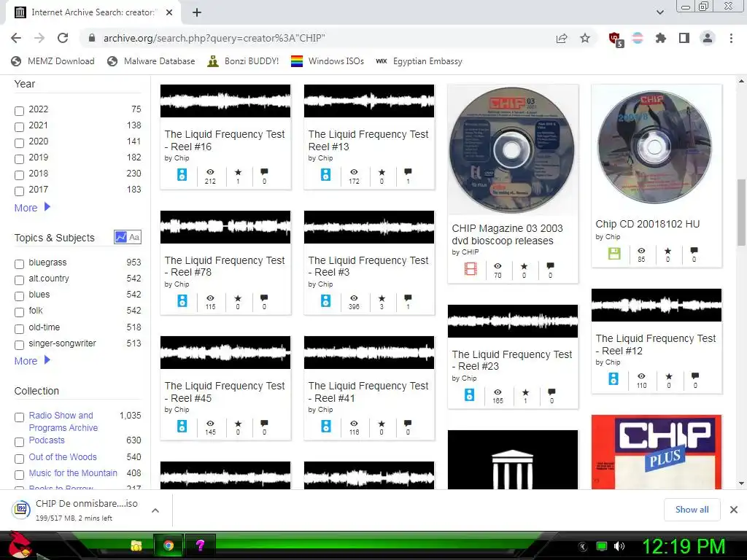Click the audio icon on Reel #41
The width and height of the screenshot is (747, 560).
(326, 426)
